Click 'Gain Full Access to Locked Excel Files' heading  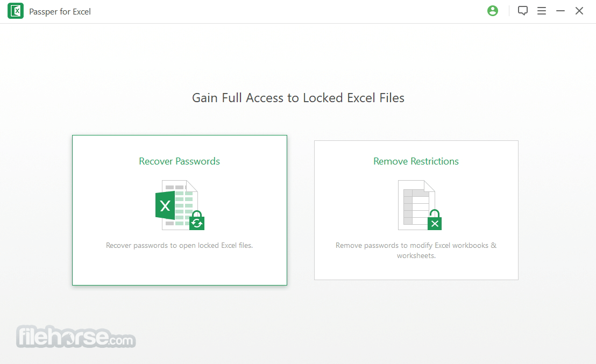point(298,98)
